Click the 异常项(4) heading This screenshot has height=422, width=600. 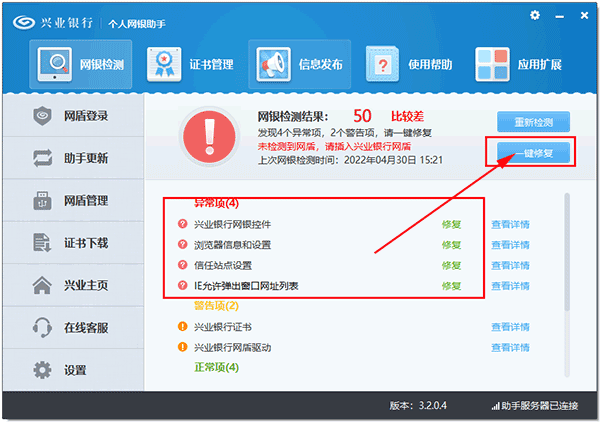217,203
